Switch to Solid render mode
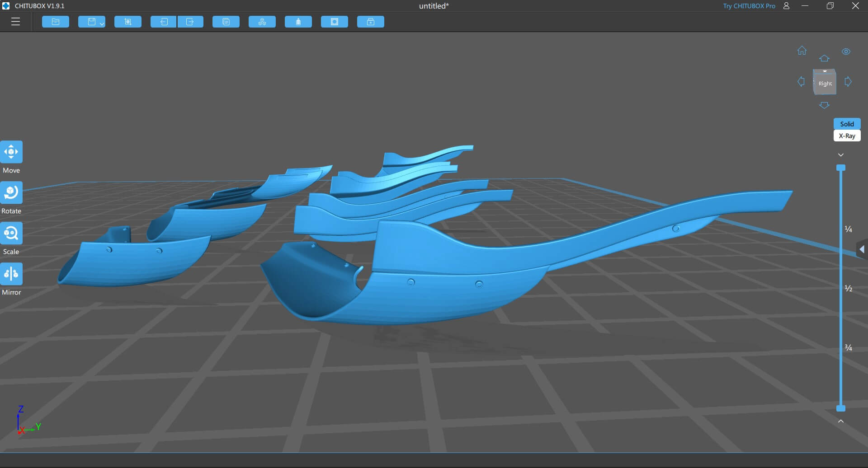The width and height of the screenshot is (868, 468). [x=847, y=124]
